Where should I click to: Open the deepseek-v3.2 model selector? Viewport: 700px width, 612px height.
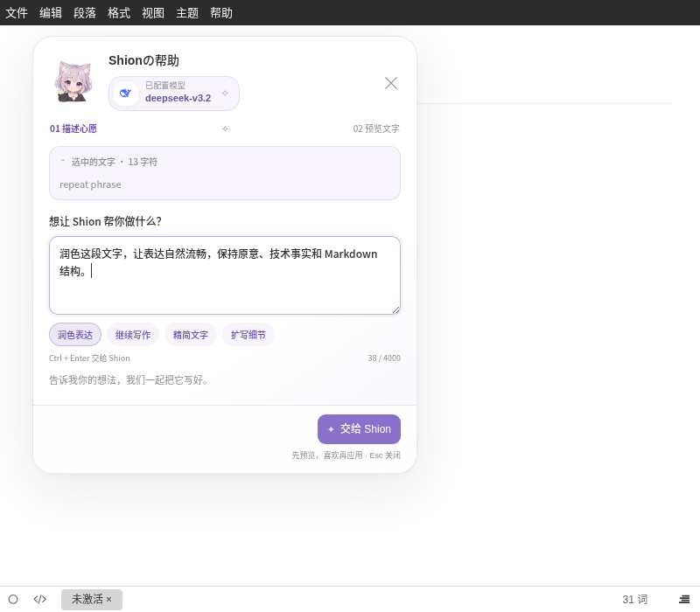click(174, 94)
